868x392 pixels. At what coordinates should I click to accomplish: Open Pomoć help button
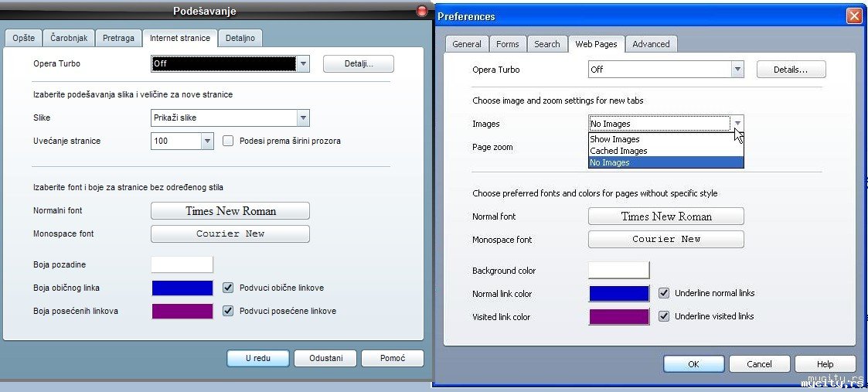(x=393, y=358)
